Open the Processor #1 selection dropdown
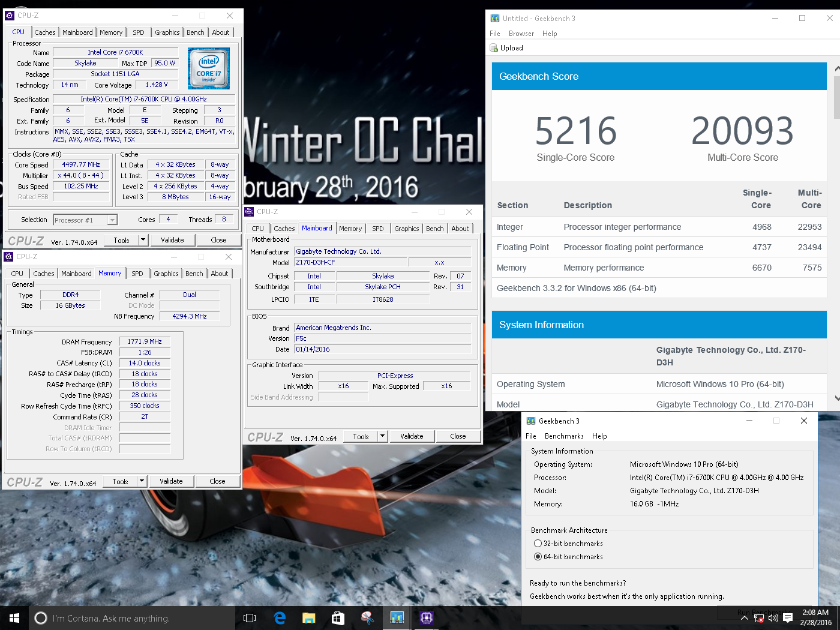The height and width of the screenshot is (630, 840). point(112,220)
